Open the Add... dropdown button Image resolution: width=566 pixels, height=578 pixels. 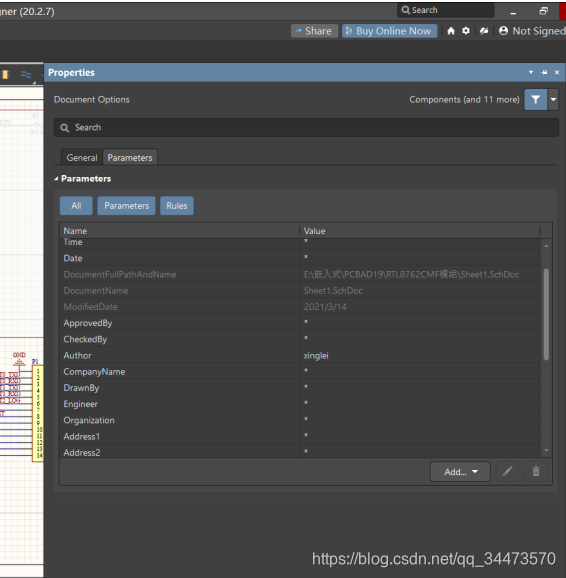[x=460, y=472]
